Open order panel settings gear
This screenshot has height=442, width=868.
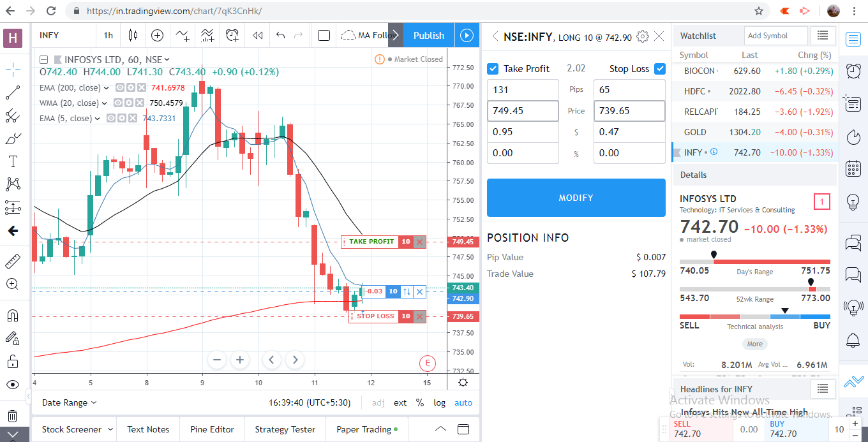coord(643,36)
